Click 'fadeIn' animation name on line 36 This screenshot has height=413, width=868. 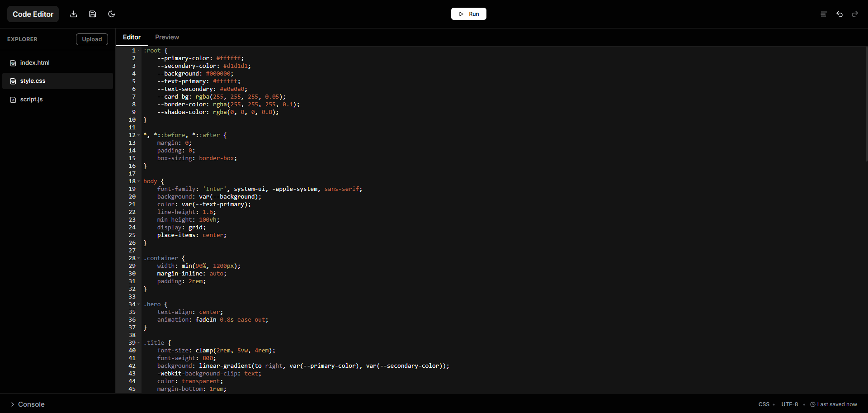point(206,320)
